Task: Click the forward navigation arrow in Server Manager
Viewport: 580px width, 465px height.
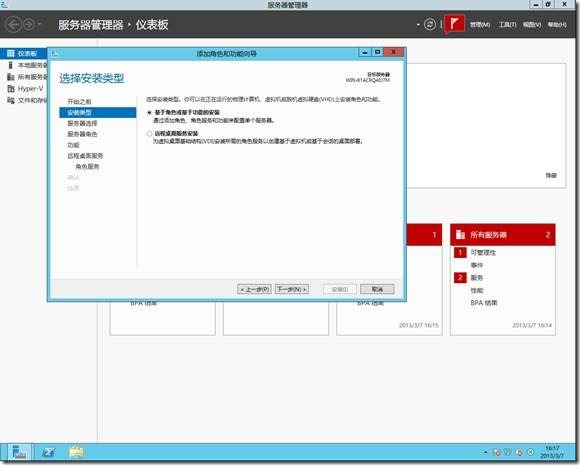Action: [x=29, y=25]
